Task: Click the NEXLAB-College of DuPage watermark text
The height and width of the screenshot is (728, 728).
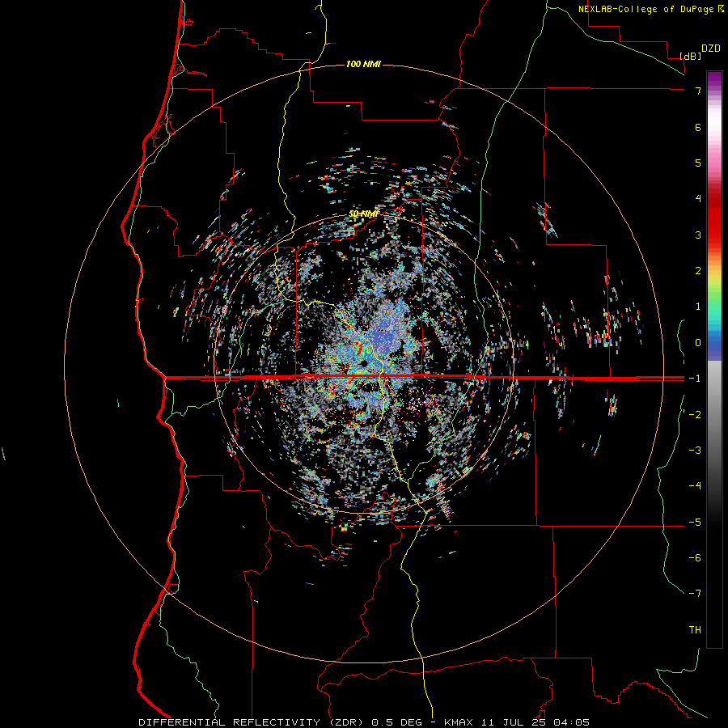Action: [645, 9]
